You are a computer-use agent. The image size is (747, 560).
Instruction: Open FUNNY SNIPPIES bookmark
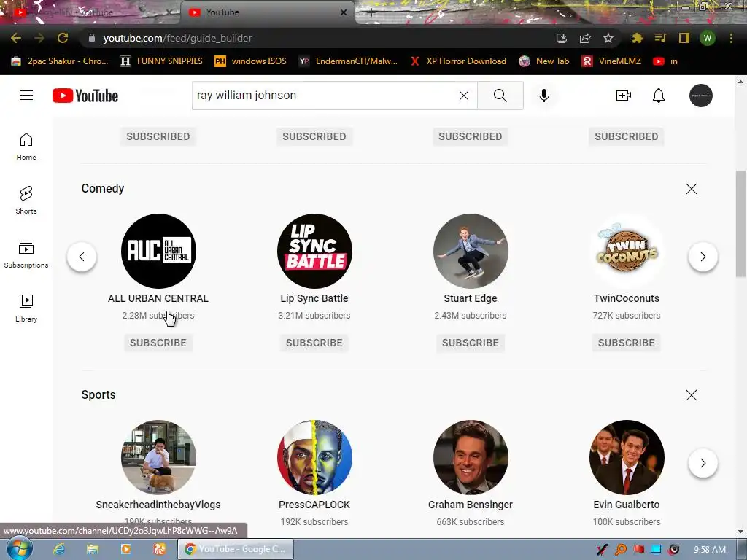tap(161, 61)
